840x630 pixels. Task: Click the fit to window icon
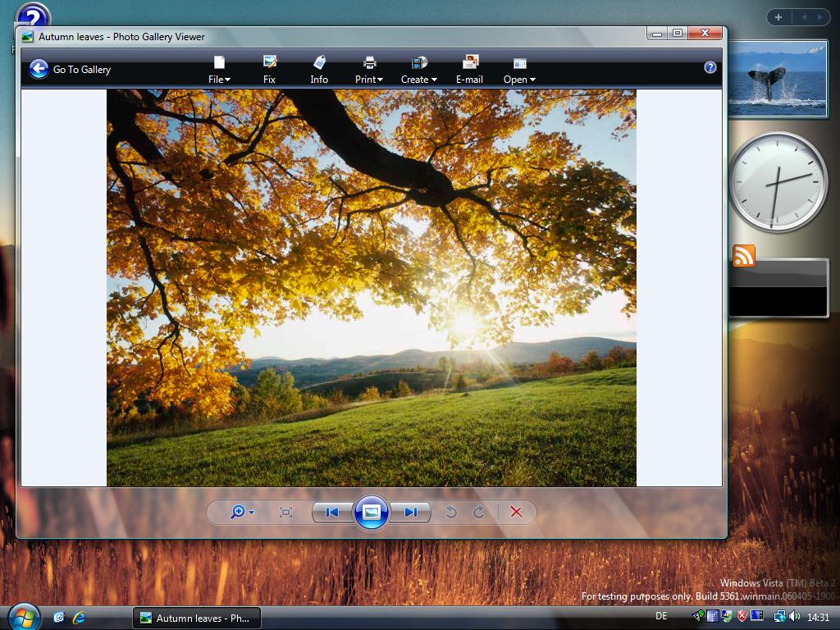point(285,512)
